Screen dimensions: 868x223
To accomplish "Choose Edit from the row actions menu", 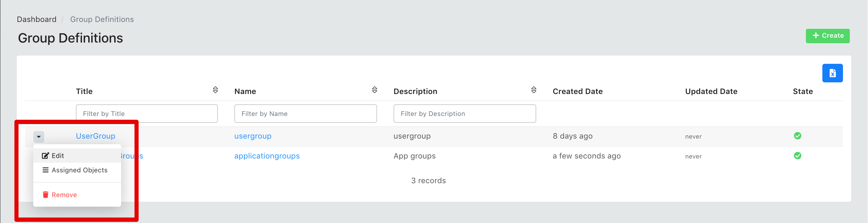I will (x=58, y=156).
